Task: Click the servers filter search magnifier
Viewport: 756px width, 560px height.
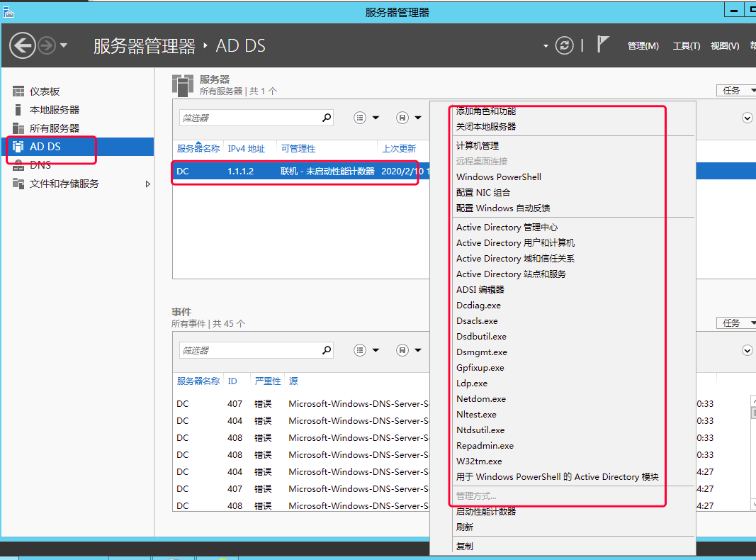Action: tap(327, 118)
